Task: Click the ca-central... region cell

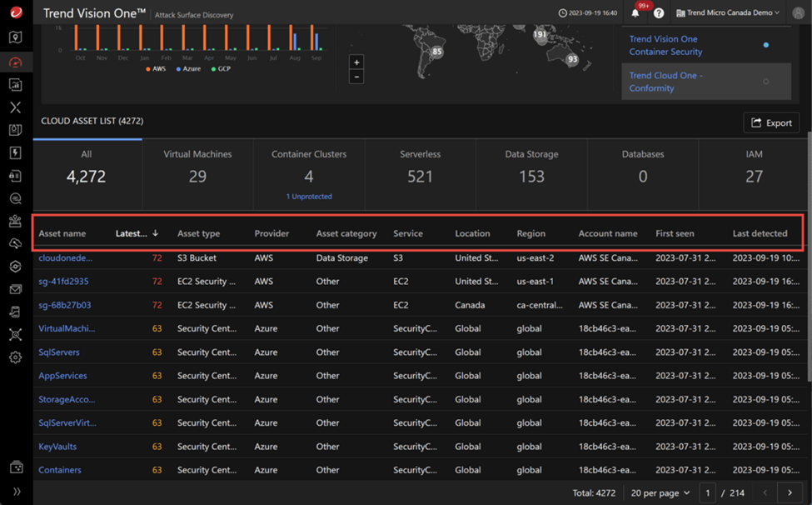Action: click(540, 305)
